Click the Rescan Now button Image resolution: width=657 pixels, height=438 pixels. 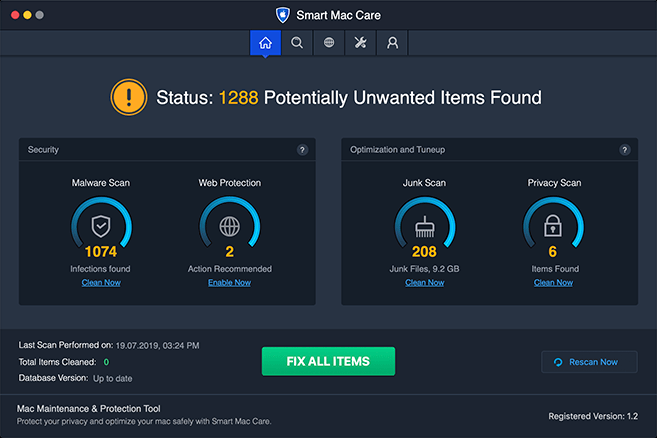click(x=587, y=362)
